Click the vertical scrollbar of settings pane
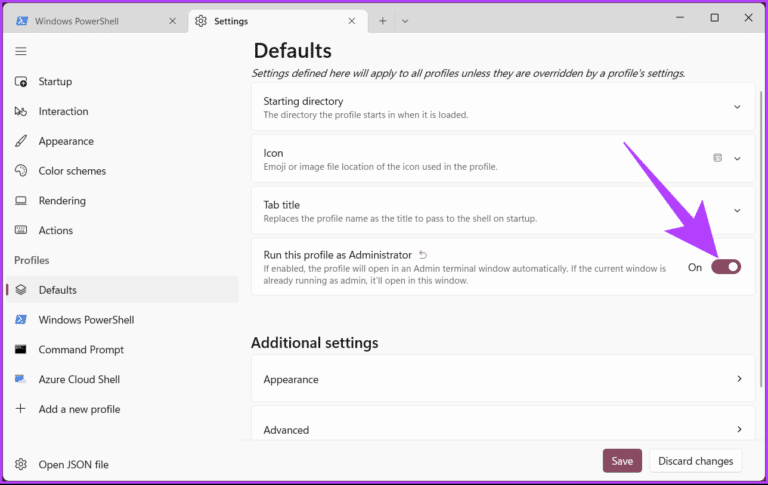This screenshot has width=768, height=485. (x=761, y=239)
